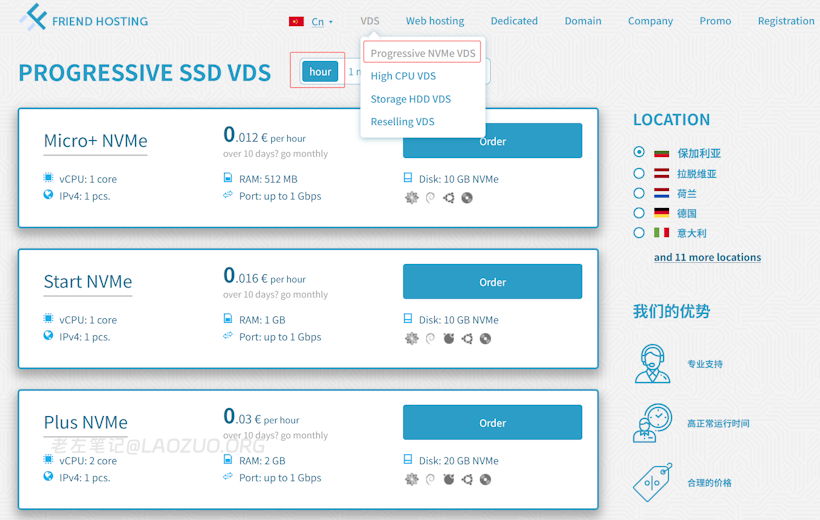The height and width of the screenshot is (520, 820).
Task: Choose Progressive NVMe VDS from dropdown
Action: pos(423,53)
